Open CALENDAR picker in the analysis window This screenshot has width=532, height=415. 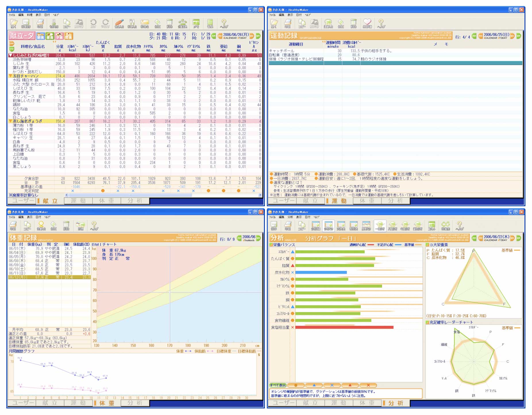coord(491,240)
